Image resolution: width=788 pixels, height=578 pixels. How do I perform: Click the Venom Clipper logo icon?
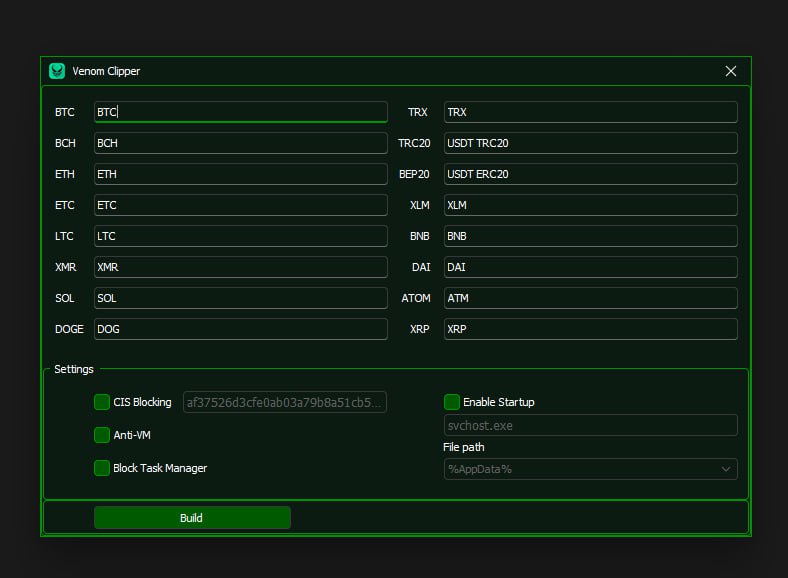click(x=57, y=71)
